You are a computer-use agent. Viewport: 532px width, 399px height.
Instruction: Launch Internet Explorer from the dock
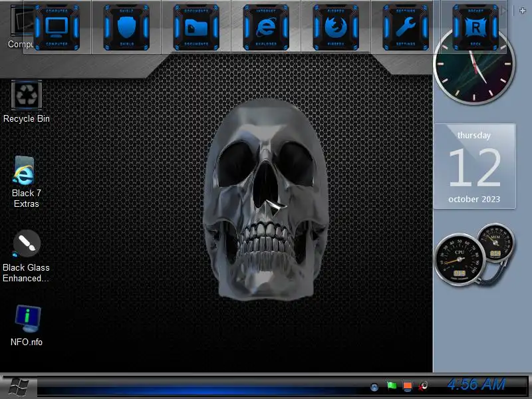(266, 27)
